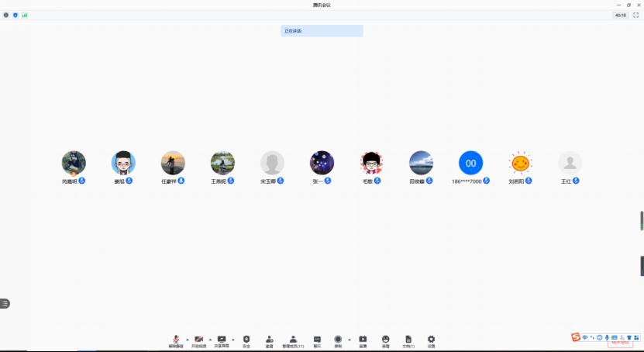The height and width of the screenshot is (352, 644).
Task: Open the Live streaming option
Action: (x=363, y=340)
